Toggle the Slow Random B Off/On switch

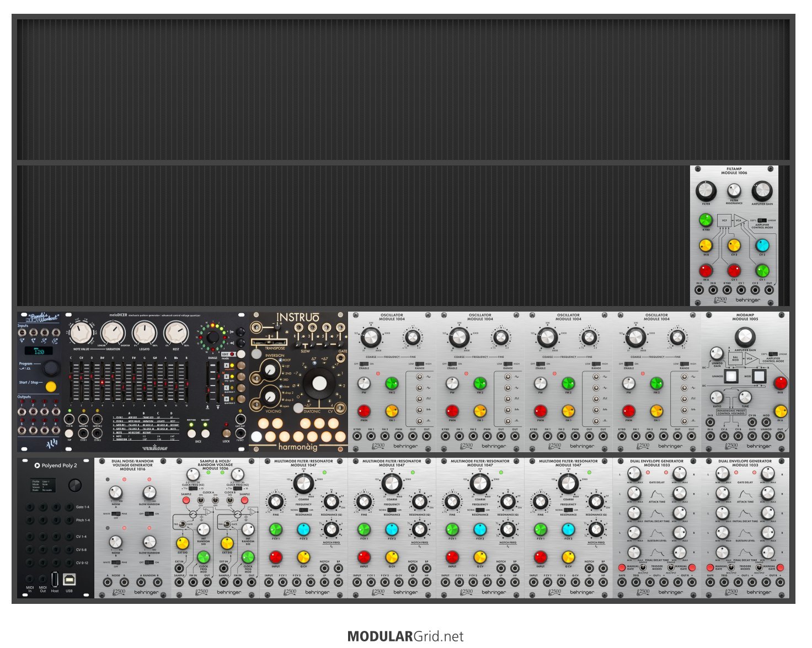[x=149, y=563]
